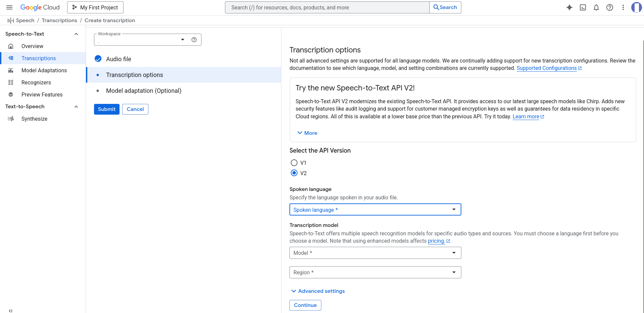
Task: Open the Spoken language dropdown
Action: pyautogui.click(x=375, y=209)
